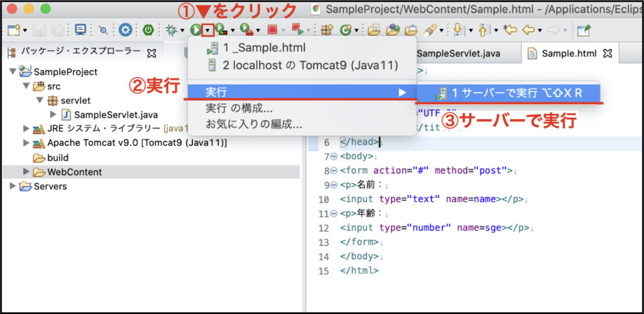This screenshot has height=314, width=644.
Task: Click the Relaunch red-green icon
Action: click(297, 29)
